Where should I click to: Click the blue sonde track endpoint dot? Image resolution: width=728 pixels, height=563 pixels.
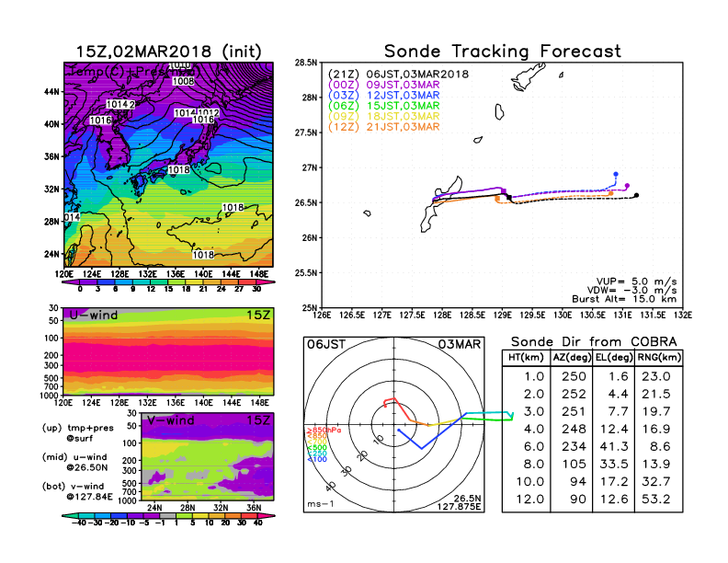616,174
